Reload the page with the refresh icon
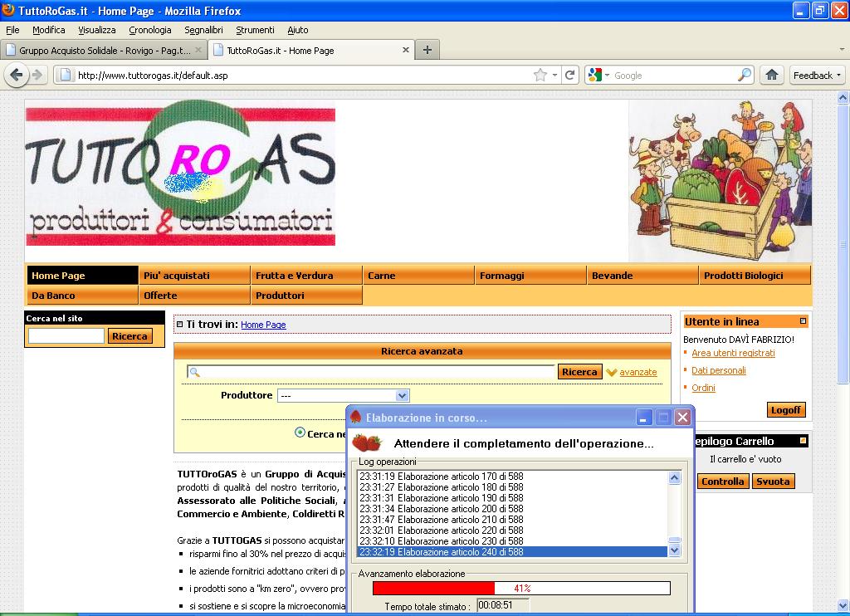The height and width of the screenshot is (616, 850). pyautogui.click(x=569, y=75)
